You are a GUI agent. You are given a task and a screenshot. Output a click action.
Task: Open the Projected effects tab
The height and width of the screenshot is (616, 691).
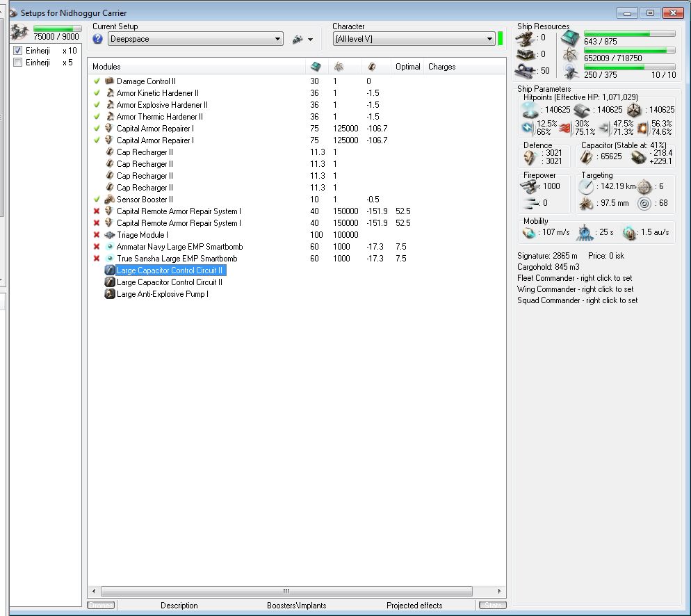tap(414, 606)
